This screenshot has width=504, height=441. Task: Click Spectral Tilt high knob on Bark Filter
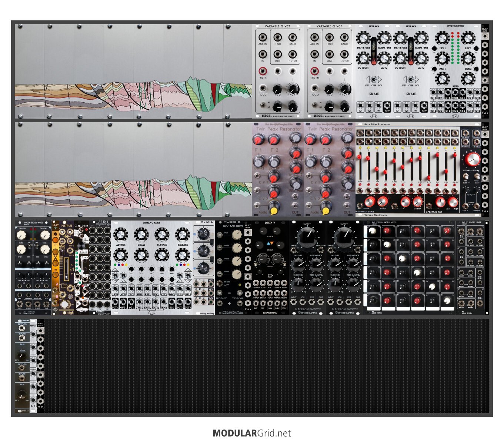pyautogui.click(x=453, y=202)
